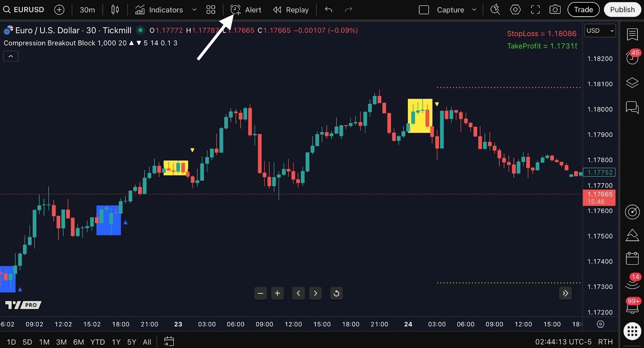Expand the Capture options dropdown arrow
Viewport: 644px width, 348px height.
pos(474,10)
